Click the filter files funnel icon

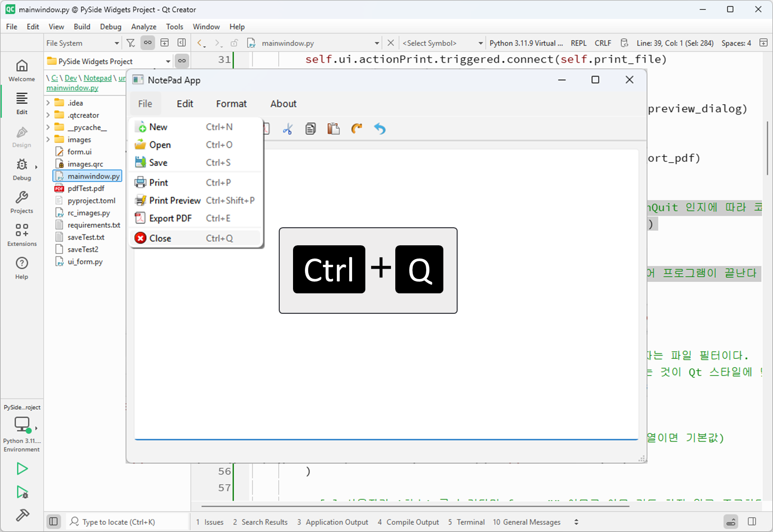point(131,43)
